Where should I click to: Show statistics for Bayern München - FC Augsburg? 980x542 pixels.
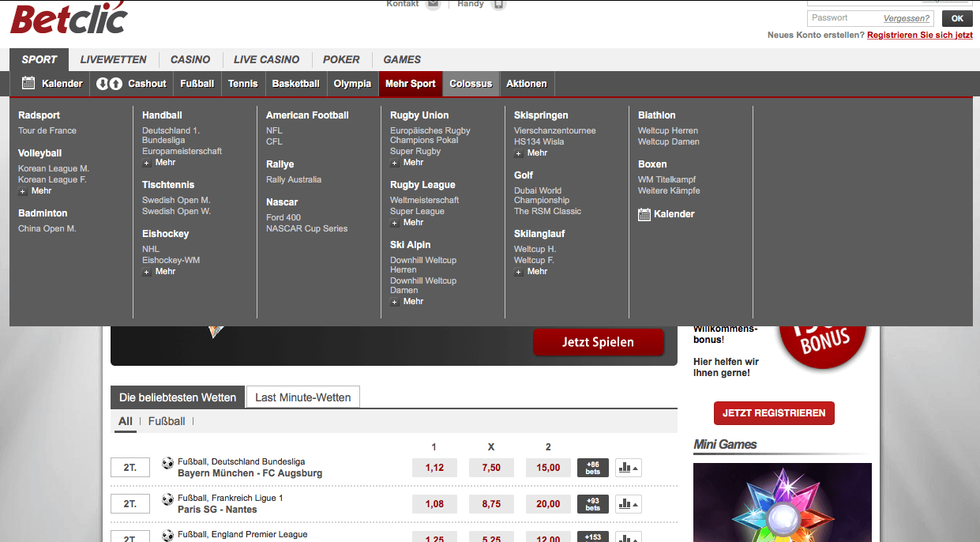(629, 468)
